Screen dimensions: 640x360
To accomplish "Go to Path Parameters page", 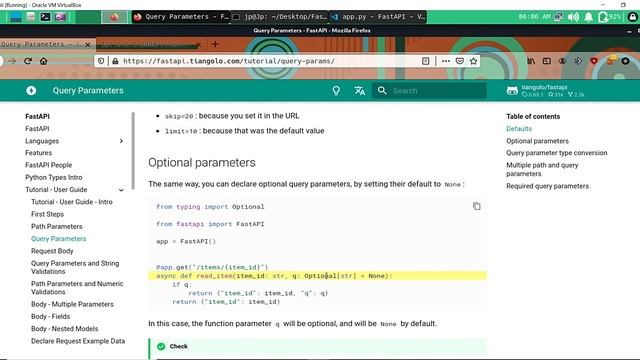I will [56, 226].
